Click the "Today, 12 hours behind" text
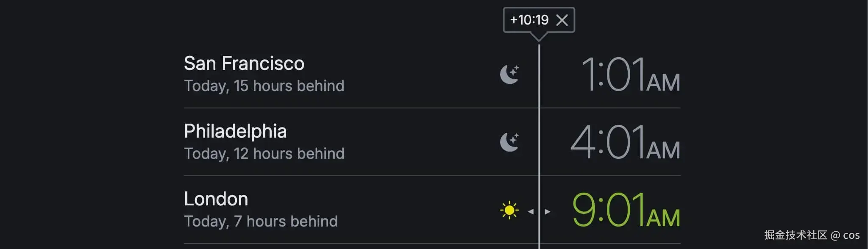868x249 pixels. coord(264,154)
